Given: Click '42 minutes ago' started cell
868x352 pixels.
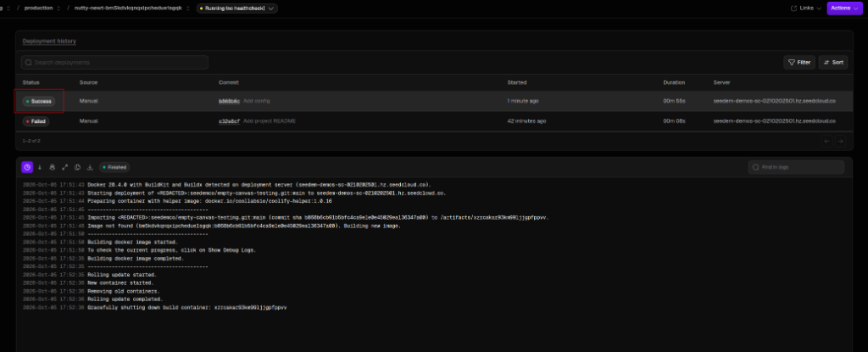Looking at the screenshot, I should pyautogui.click(x=527, y=120).
